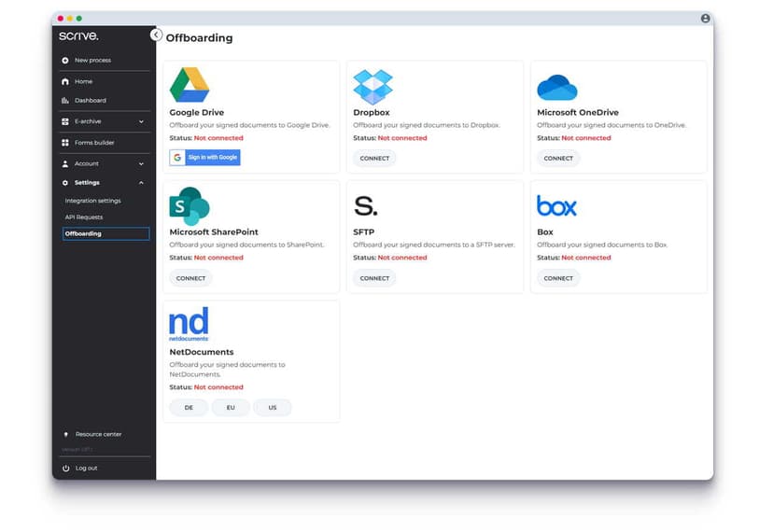Click the Settings label in sidebar
This screenshot has height=532, width=773.
tap(87, 182)
